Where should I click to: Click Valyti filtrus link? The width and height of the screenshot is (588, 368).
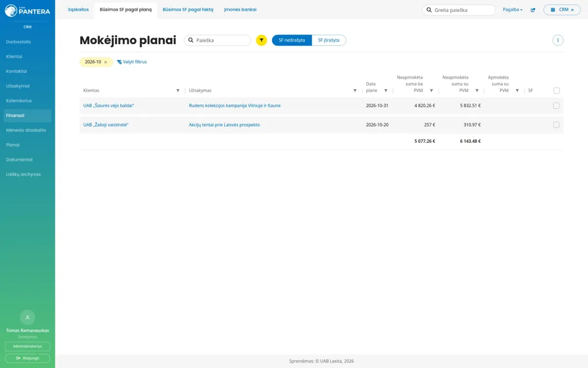(132, 62)
